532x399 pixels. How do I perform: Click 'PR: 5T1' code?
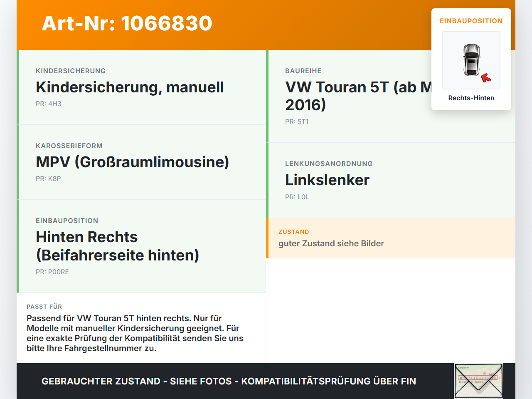297,122
